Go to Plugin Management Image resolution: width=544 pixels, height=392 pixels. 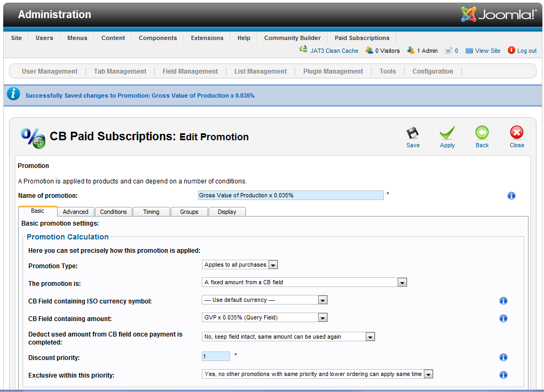pyautogui.click(x=333, y=71)
